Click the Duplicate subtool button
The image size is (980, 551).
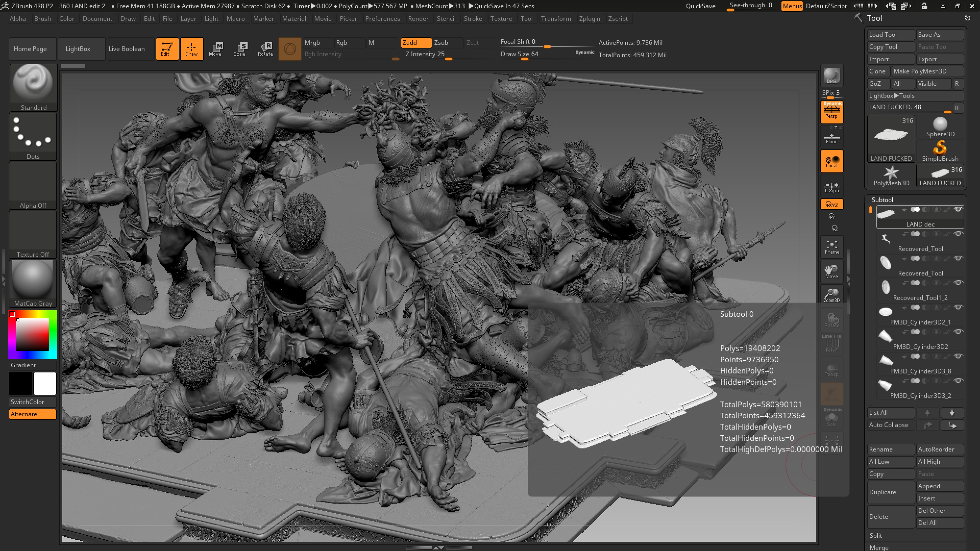click(x=891, y=492)
